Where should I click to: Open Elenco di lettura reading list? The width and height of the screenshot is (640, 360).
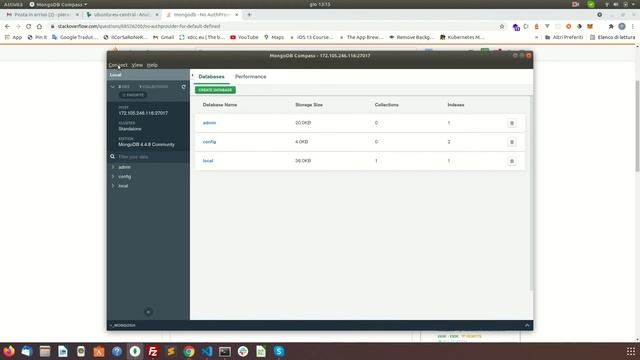[612, 37]
